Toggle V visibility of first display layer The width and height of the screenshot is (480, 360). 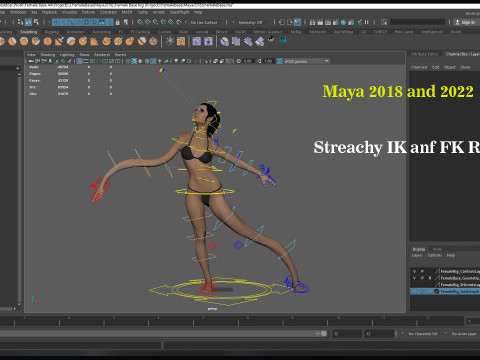[x=414, y=271]
